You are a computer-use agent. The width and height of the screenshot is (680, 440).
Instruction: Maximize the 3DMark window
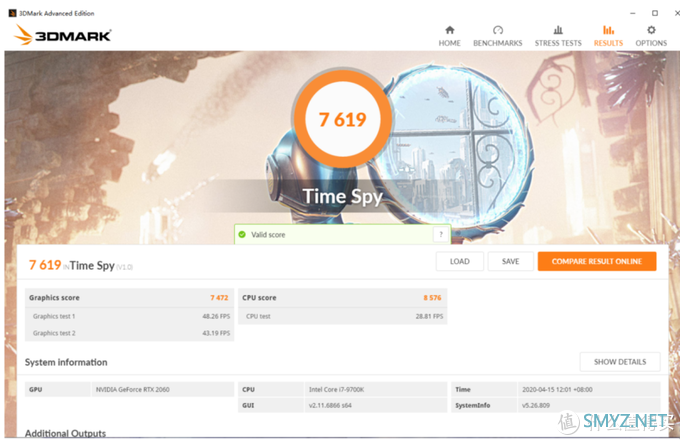click(655, 13)
